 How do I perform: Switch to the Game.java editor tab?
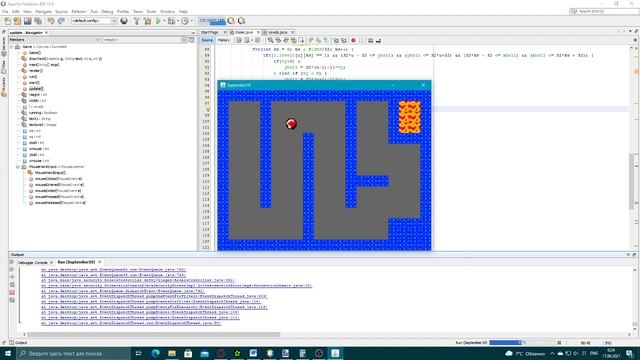click(244, 32)
